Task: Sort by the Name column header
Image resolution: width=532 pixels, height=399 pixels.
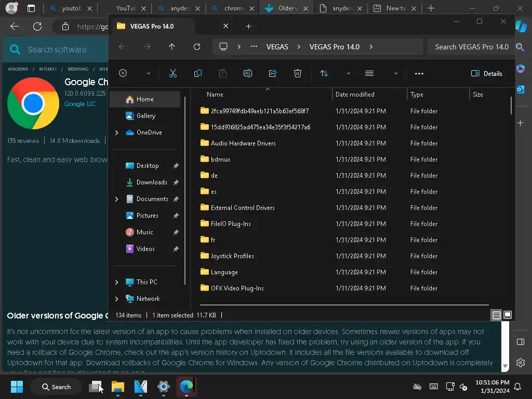Action: point(215,95)
